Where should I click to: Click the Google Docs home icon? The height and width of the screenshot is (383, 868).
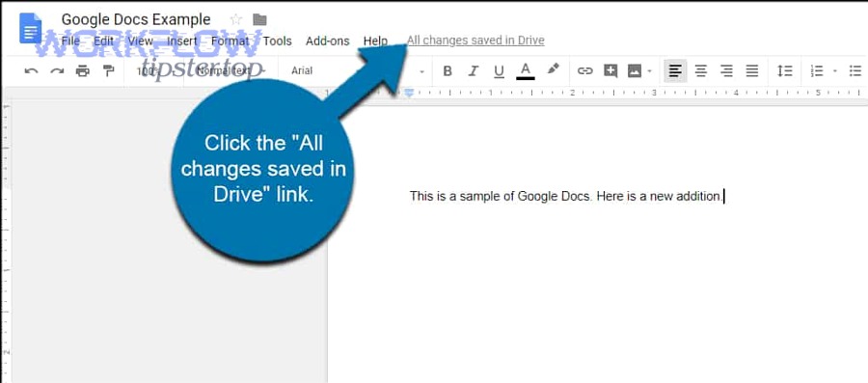click(31, 28)
